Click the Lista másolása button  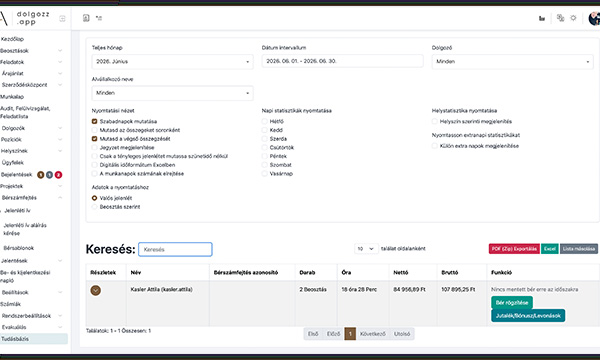pos(579,249)
